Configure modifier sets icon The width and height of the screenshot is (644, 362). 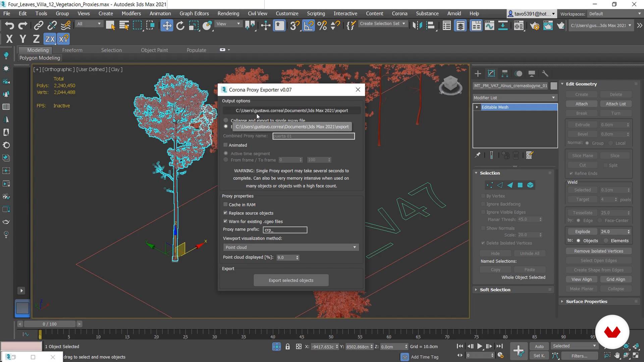tap(530, 155)
